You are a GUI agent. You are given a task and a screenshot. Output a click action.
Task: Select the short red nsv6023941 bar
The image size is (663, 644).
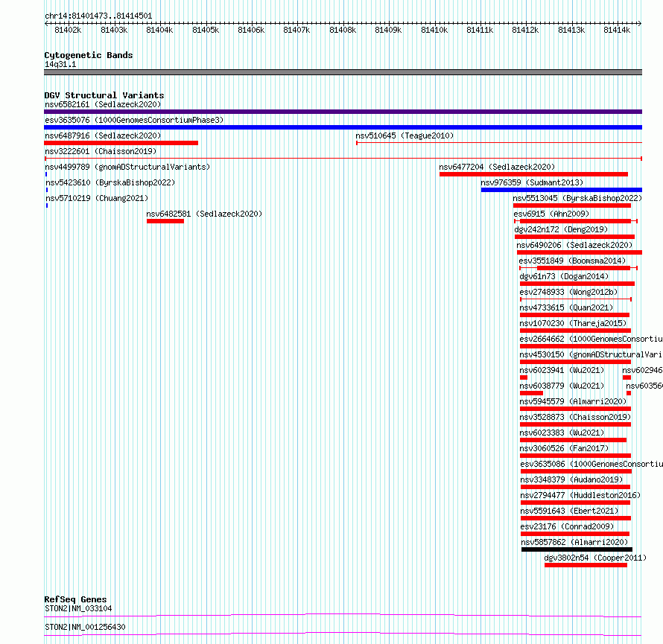[524, 377]
